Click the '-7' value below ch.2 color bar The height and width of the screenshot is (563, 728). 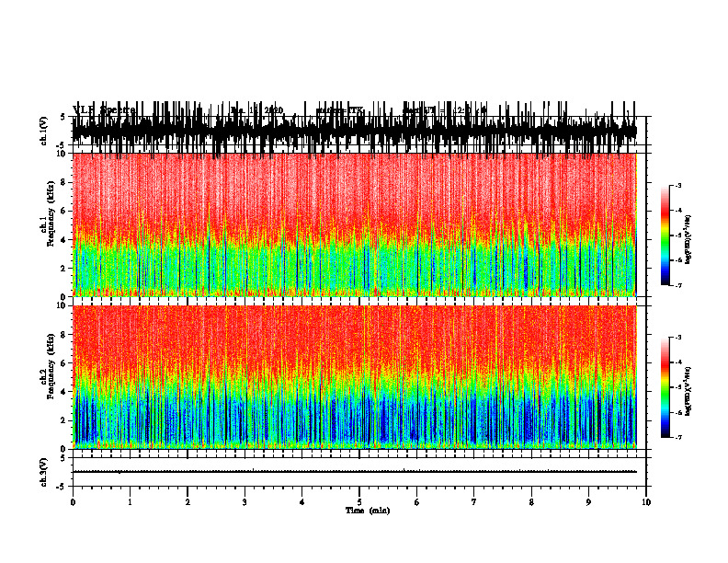click(x=677, y=438)
